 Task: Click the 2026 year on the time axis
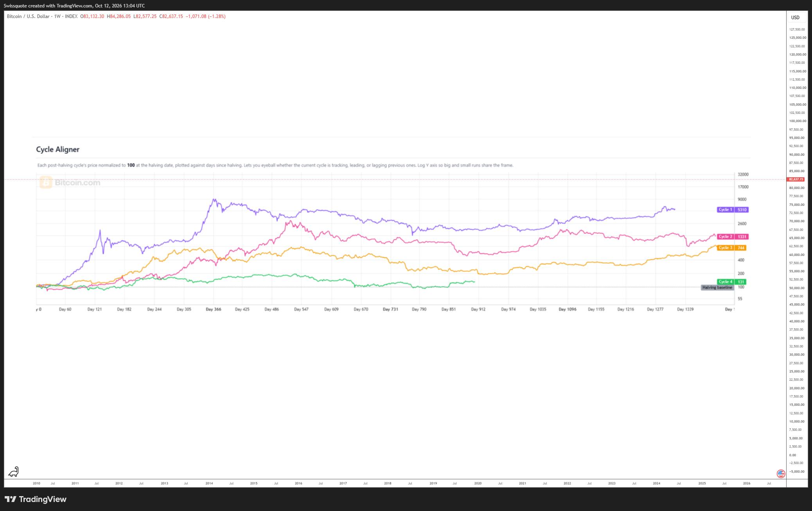[747, 483]
